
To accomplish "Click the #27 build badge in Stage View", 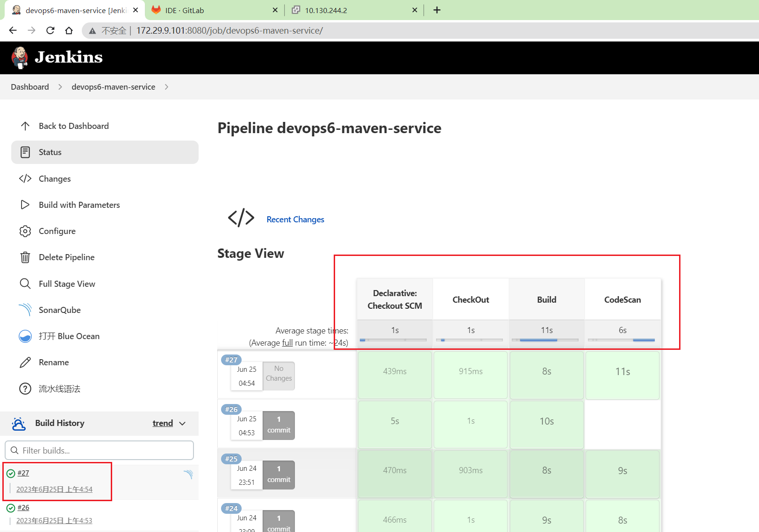I will point(231,360).
